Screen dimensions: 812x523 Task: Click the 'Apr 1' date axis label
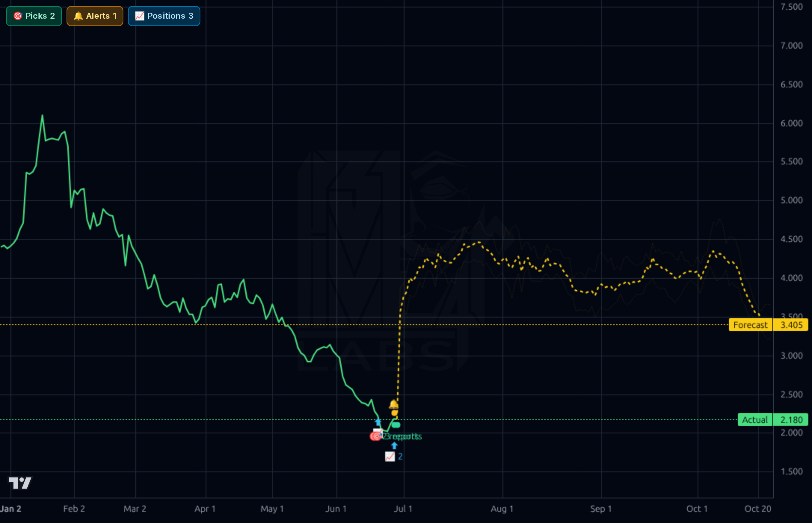[205, 509]
